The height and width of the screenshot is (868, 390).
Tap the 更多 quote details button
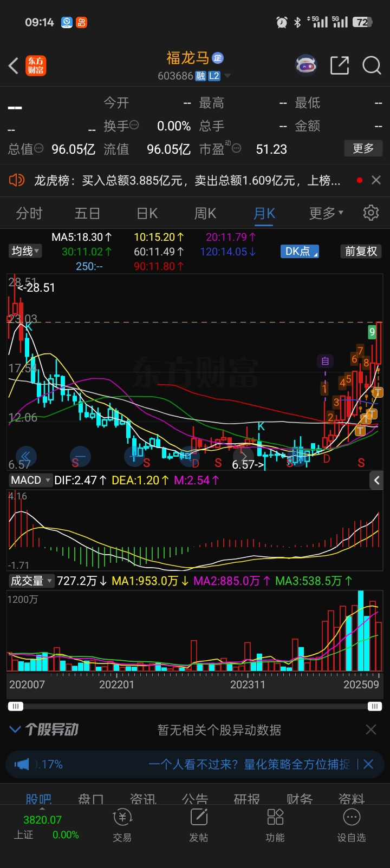coord(363,148)
